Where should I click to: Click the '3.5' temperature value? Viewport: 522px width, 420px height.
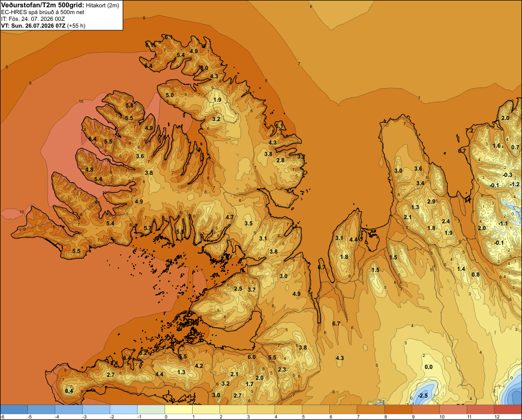tap(248, 223)
